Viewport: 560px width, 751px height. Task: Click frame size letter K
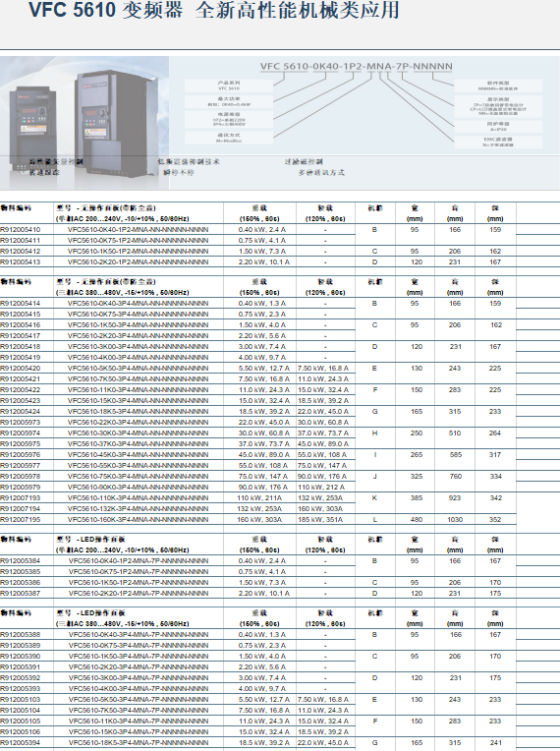pyautogui.click(x=374, y=498)
